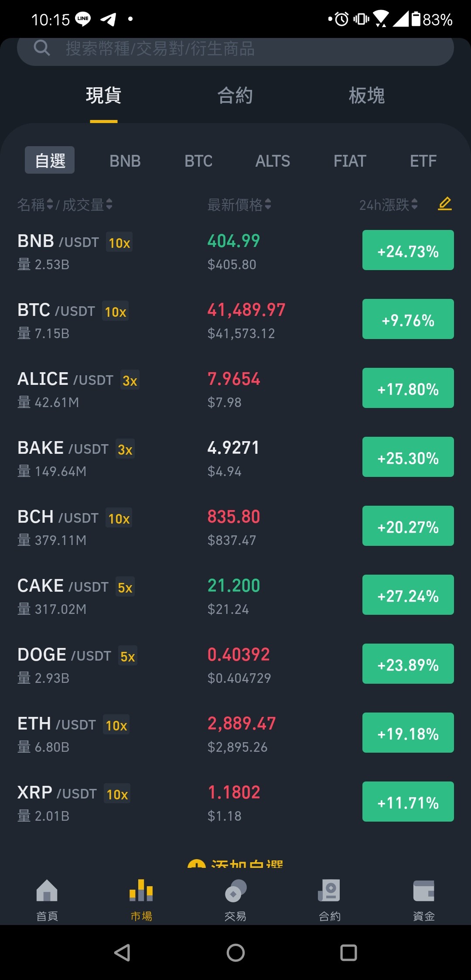Select the ETF market filter tab

[x=423, y=161]
